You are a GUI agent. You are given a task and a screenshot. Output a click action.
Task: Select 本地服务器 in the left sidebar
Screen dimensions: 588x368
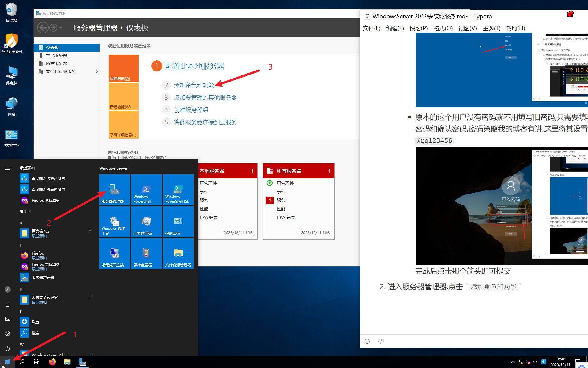(57, 56)
